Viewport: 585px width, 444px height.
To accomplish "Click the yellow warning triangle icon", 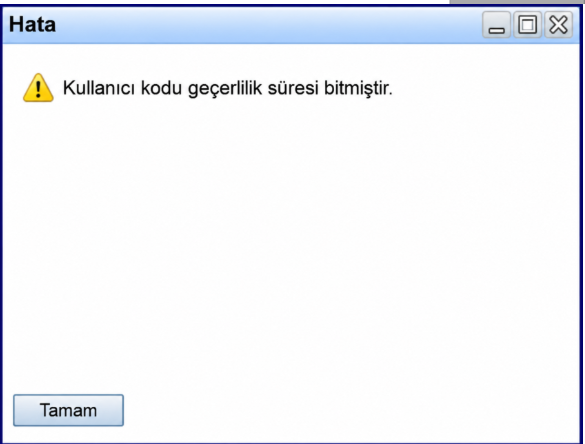I will [38, 88].
